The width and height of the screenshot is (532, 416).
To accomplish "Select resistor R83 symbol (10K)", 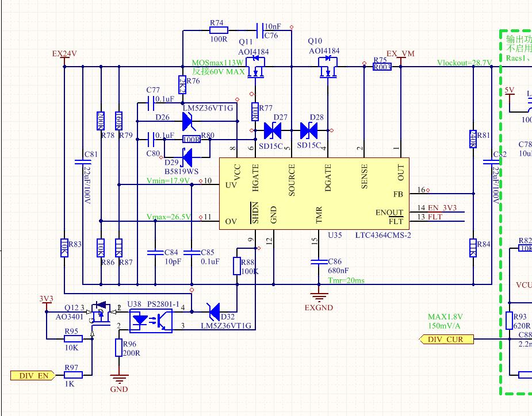I will pyautogui.click(x=64, y=248).
